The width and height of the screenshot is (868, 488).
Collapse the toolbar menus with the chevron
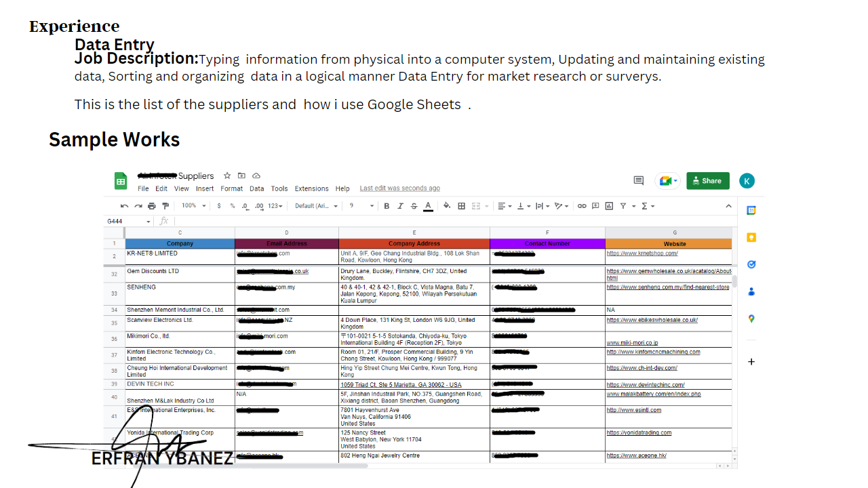(729, 206)
